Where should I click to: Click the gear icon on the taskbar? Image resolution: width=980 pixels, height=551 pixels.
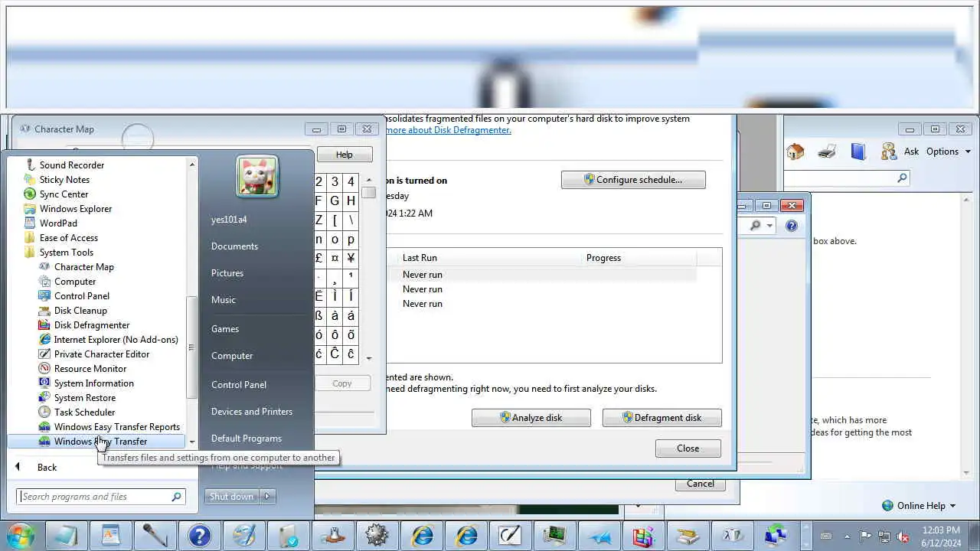[377, 535]
